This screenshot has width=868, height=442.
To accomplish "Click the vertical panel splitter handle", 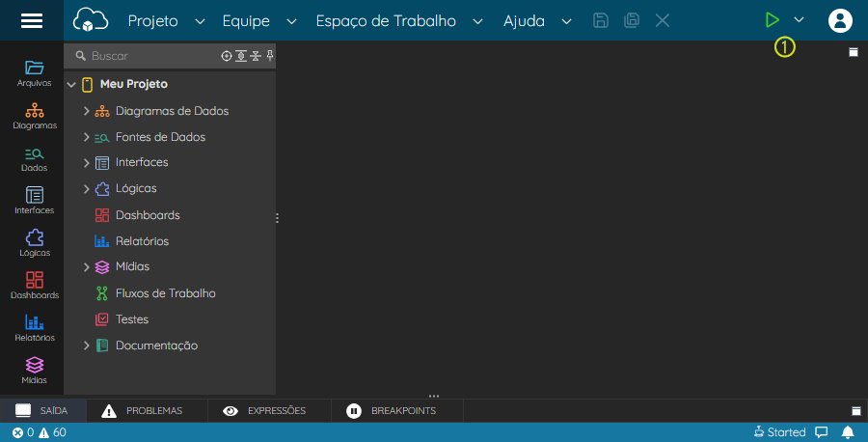I will 277,218.
